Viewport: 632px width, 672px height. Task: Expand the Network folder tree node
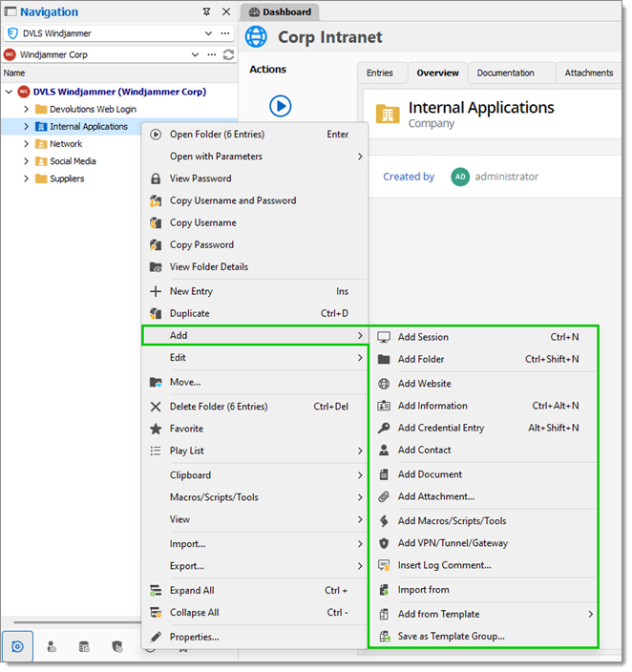pyautogui.click(x=26, y=144)
